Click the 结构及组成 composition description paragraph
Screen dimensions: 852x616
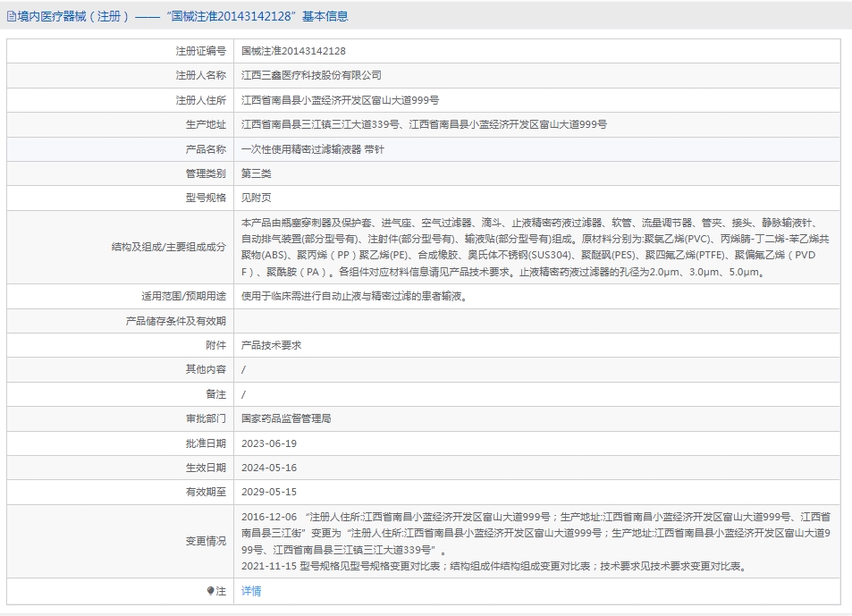point(536,247)
